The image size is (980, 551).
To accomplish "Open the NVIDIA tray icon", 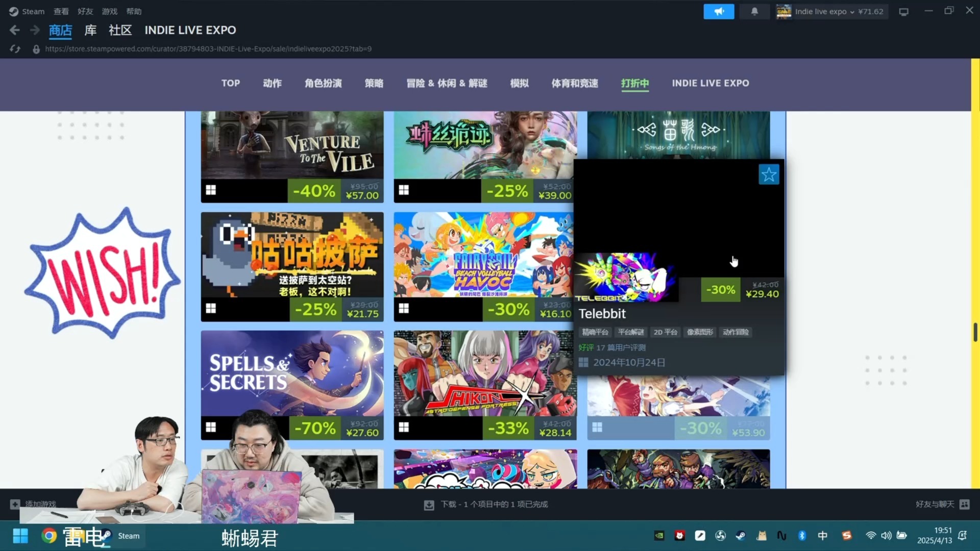I will pos(659,536).
